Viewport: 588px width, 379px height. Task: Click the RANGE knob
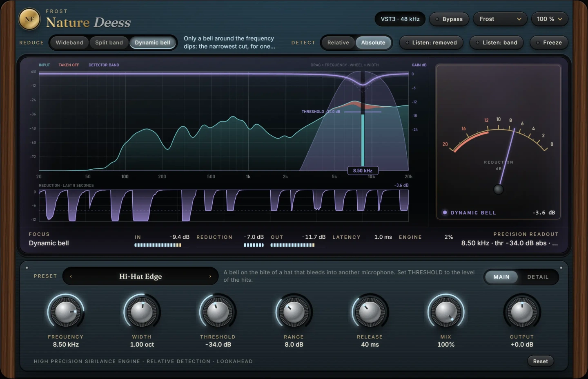[294, 312]
